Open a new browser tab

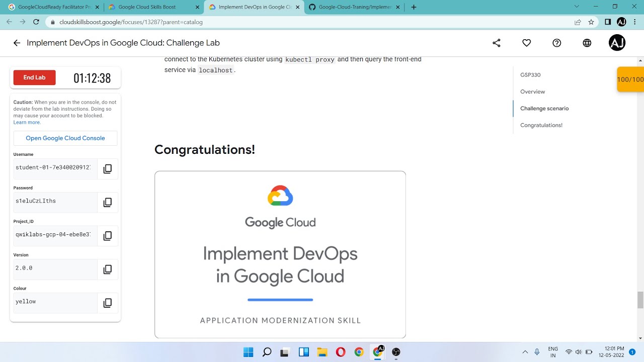pyautogui.click(x=414, y=7)
